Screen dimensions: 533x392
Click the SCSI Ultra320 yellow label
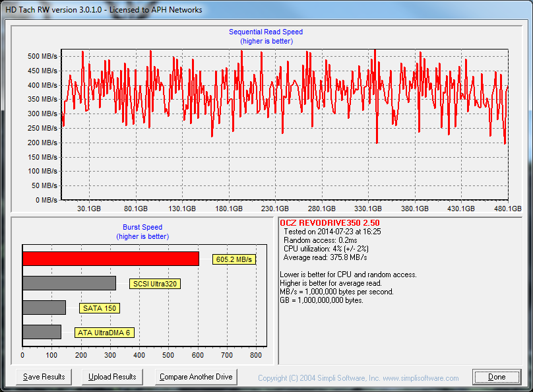(156, 284)
